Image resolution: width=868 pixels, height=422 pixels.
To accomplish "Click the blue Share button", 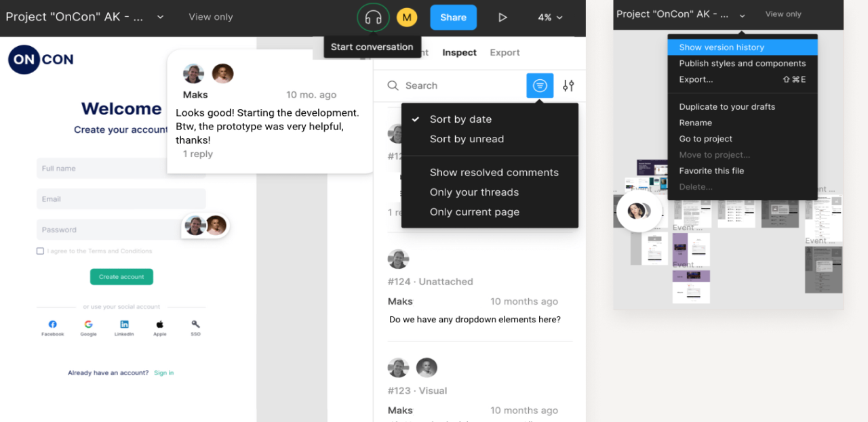I will [453, 18].
